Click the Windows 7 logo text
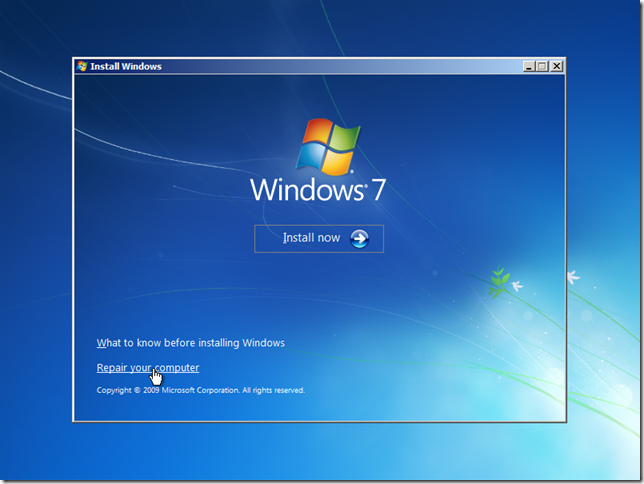644x484 pixels. [x=318, y=190]
